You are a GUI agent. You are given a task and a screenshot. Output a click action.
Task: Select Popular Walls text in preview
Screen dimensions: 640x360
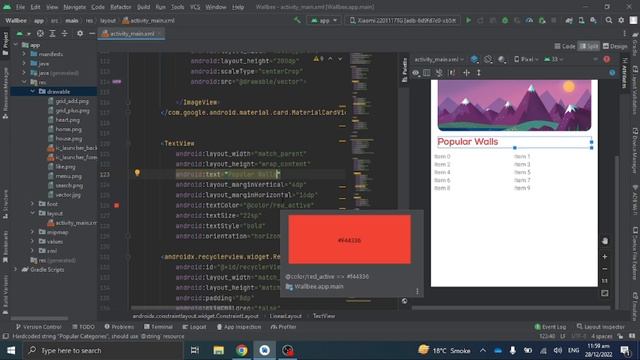click(468, 142)
